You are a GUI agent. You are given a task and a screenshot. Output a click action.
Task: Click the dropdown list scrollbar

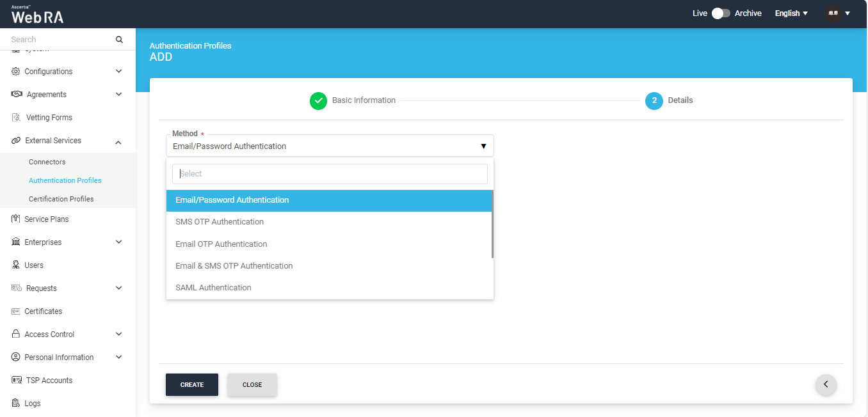492,224
